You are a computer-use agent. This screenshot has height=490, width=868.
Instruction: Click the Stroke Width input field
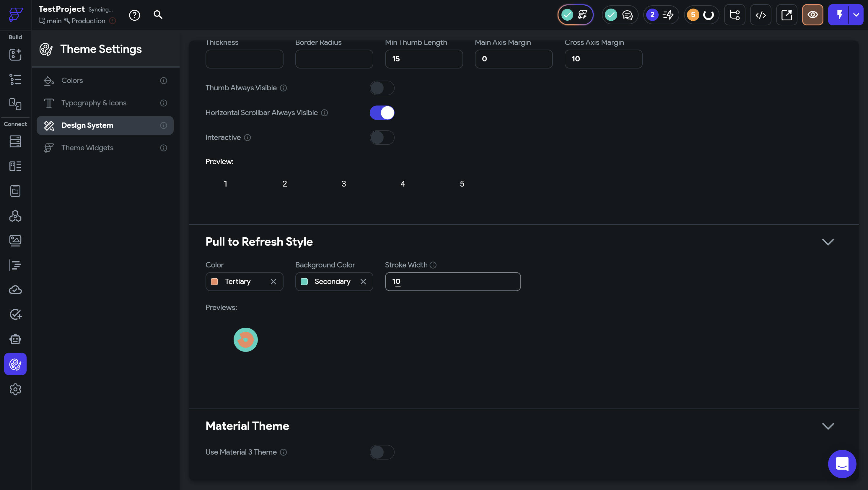point(452,282)
